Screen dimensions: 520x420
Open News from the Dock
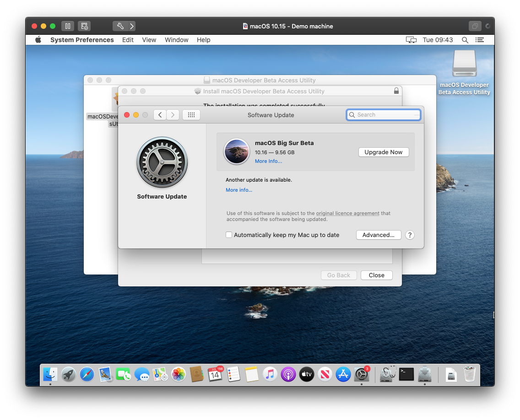pyautogui.click(x=325, y=375)
